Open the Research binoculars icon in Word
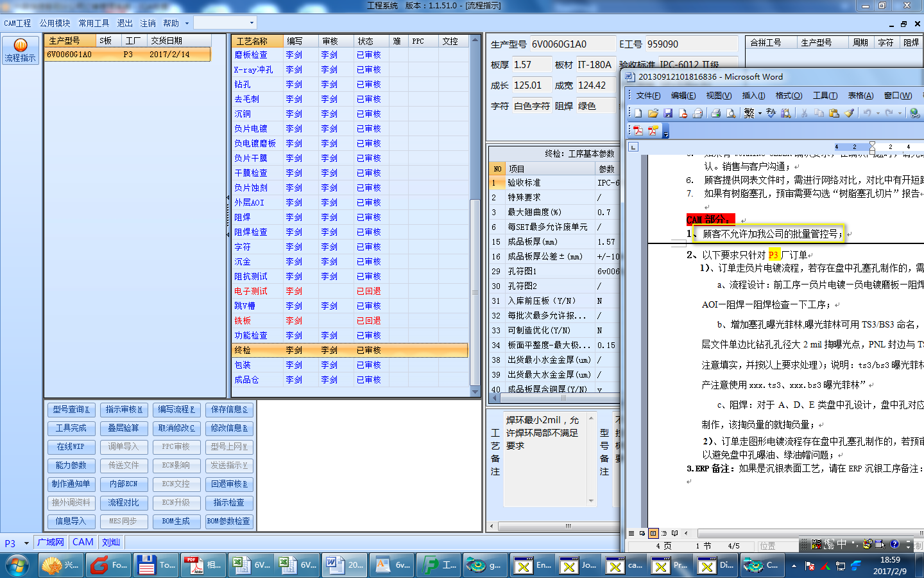Screen dimensions: 924x578 (x=786, y=113)
